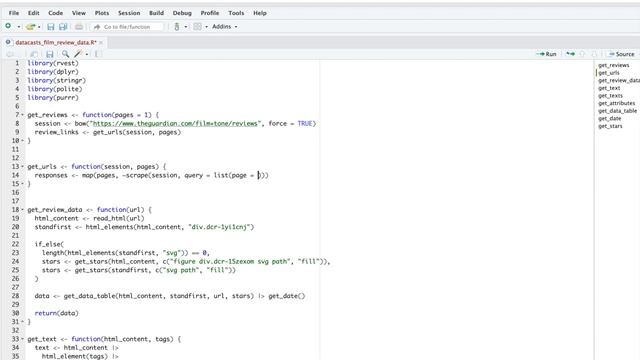Collapse the get_review_data function fold arrow on line 18
The width and height of the screenshot is (640, 360).
pos(22,210)
